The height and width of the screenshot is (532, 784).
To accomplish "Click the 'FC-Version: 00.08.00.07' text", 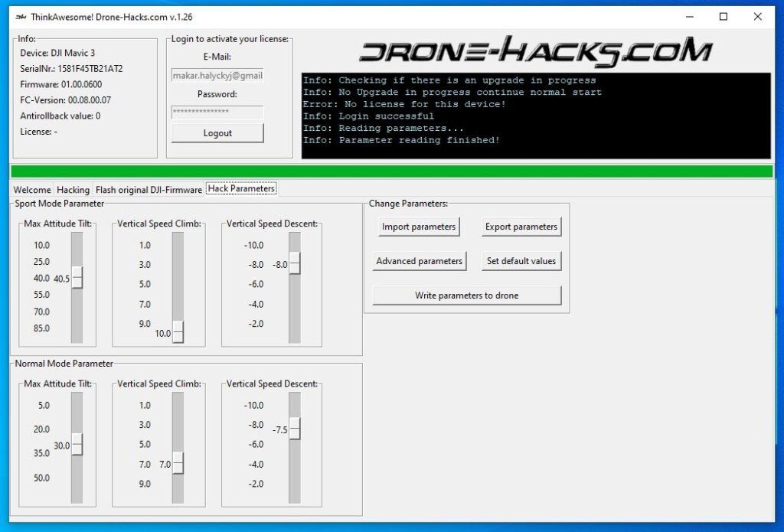I will pyautogui.click(x=65, y=100).
